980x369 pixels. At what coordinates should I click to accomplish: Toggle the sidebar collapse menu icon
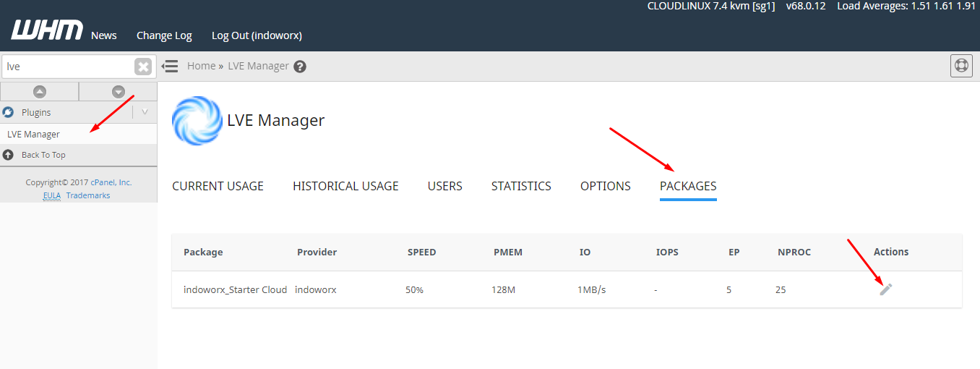tap(170, 66)
